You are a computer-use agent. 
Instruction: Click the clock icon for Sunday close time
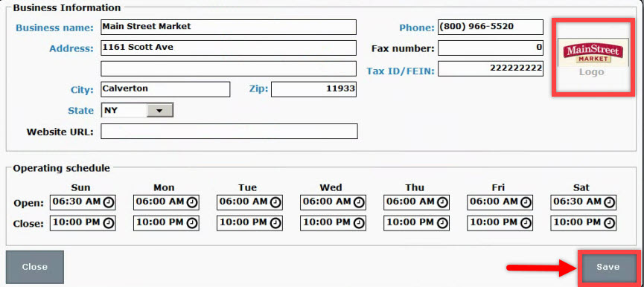(109, 223)
